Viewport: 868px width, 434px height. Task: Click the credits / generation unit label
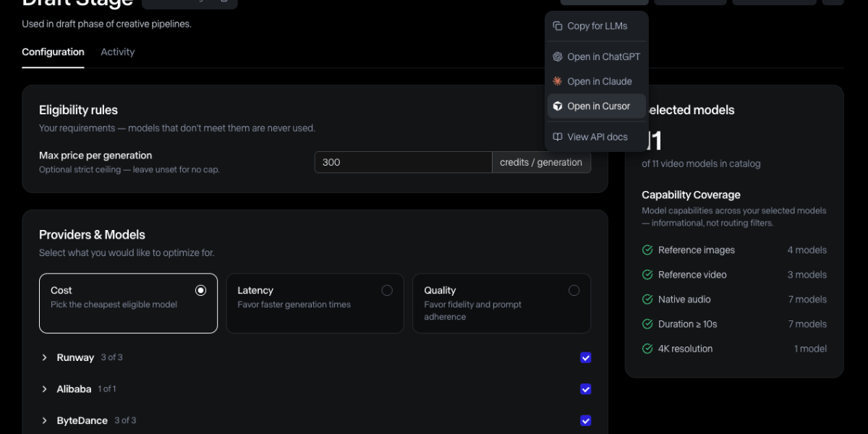tap(541, 162)
